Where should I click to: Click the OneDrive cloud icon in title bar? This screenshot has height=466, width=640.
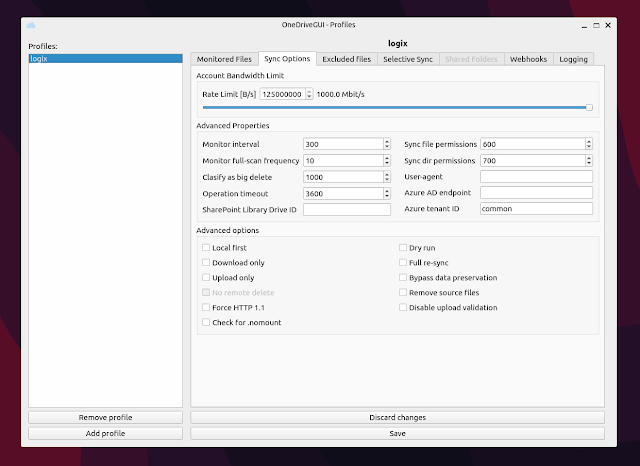(x=31, y=24)
